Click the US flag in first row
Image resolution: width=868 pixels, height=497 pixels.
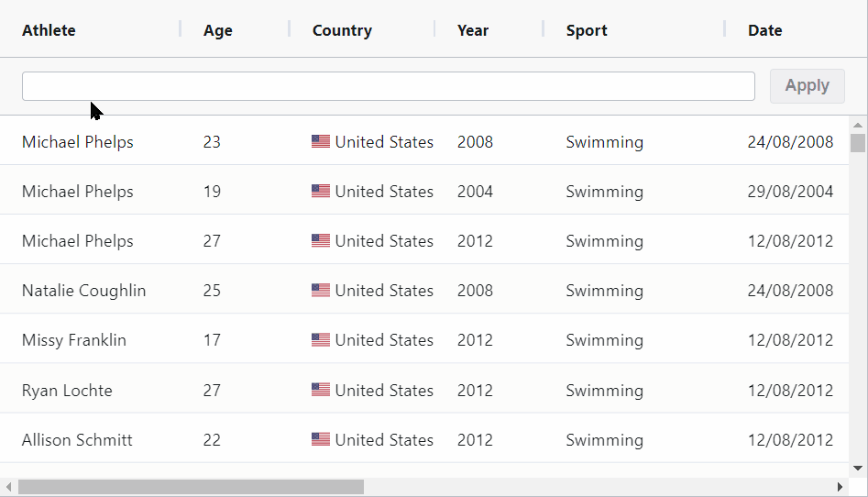321,142
